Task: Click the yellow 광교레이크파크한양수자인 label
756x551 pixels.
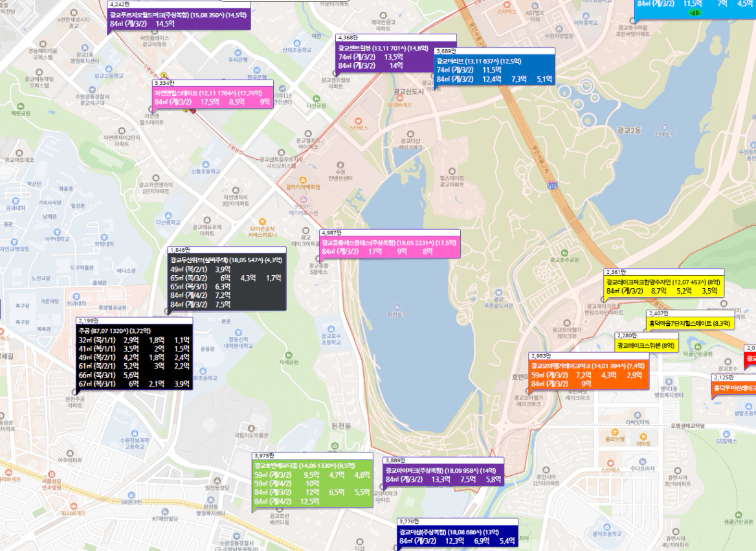Action: [x=663, y=286]
